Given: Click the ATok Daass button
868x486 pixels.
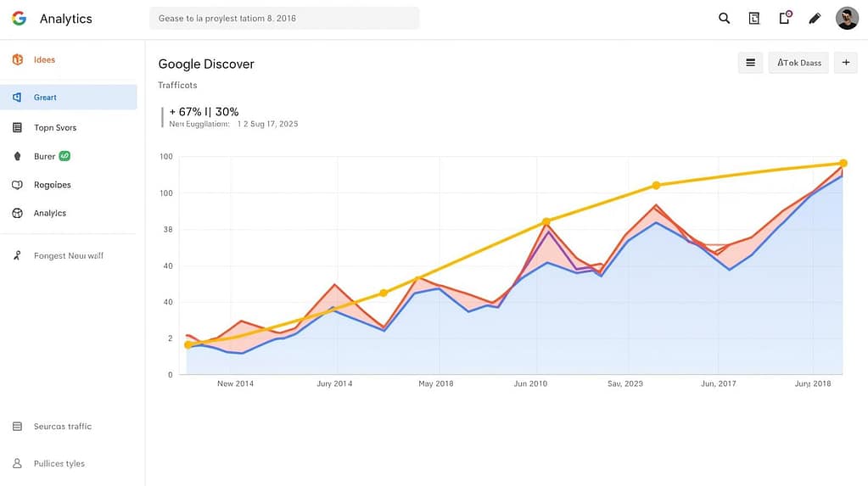Looking at the screenshot, I should point(798,63).
